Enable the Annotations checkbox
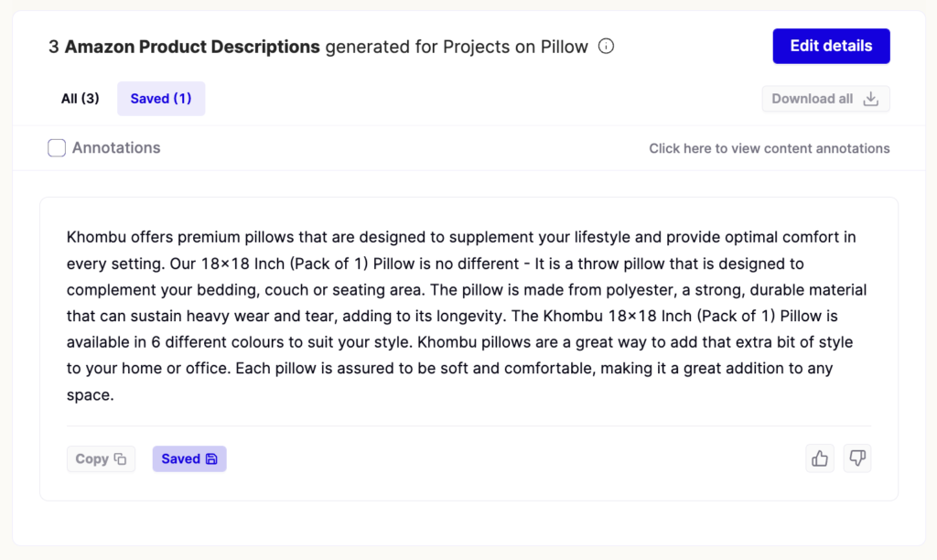Image resolution: width=937 pixels, height=560 pixels. [x=57, y=148]
